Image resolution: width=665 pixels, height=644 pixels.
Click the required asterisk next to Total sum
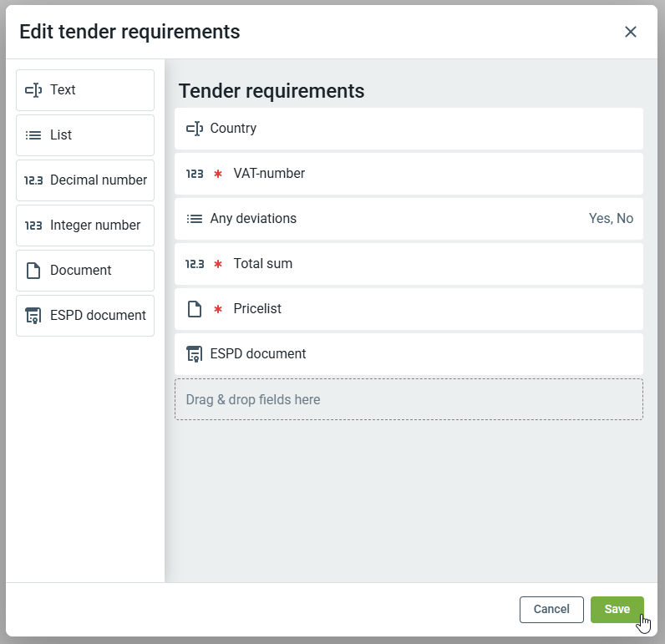pos(218,264)
